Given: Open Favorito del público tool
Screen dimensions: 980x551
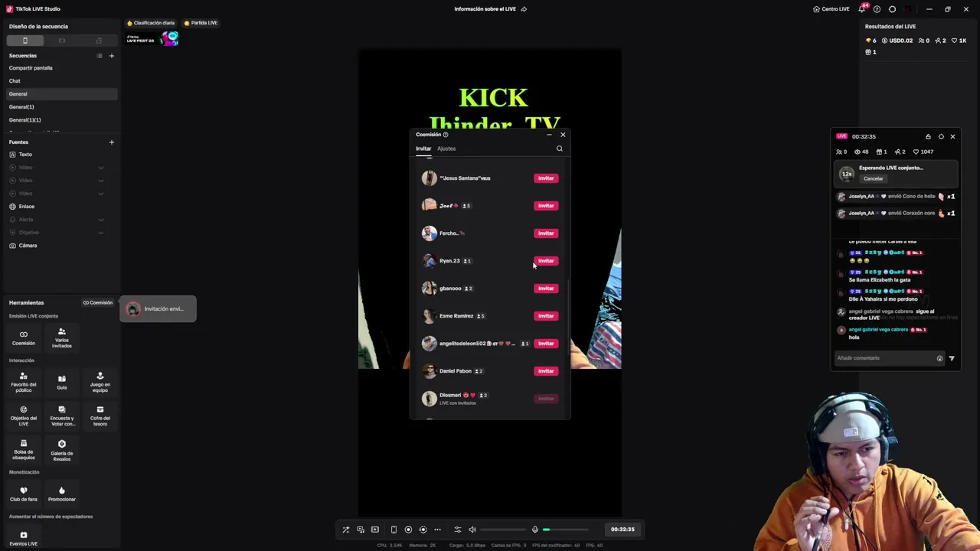Looking at the screenshot, I should (23, 383).
